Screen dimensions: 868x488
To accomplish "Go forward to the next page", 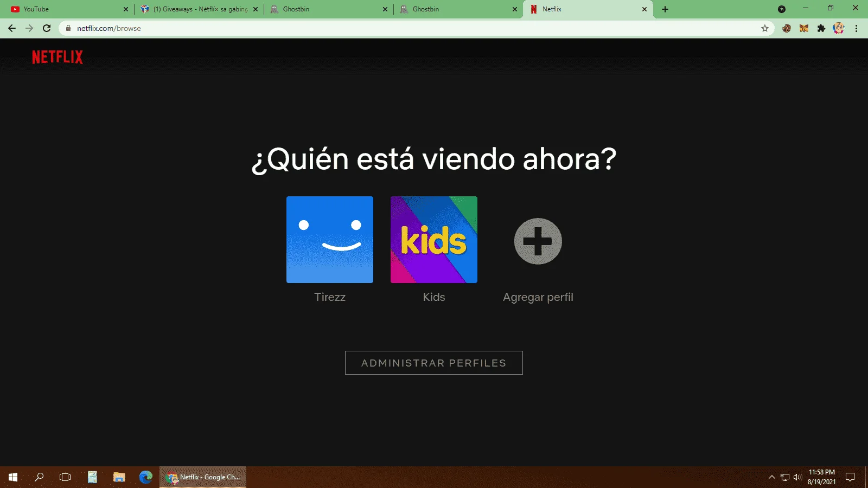I will [29, 28].
